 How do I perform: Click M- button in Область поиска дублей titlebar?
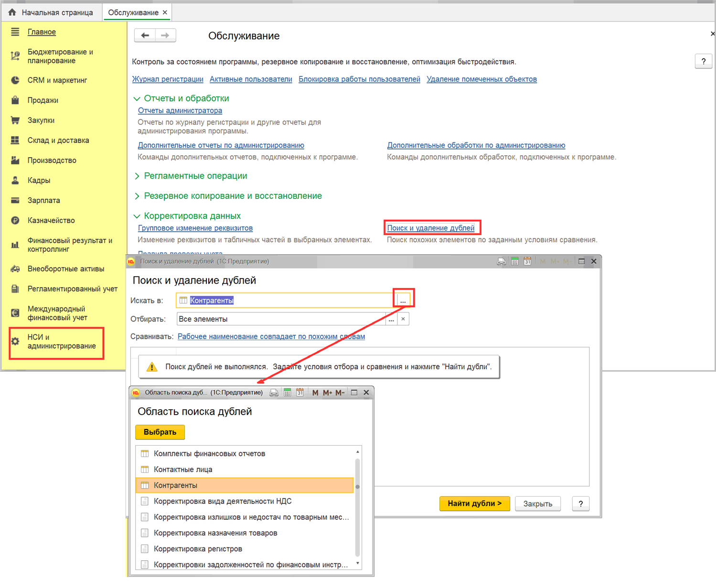[x=340, y=393]
